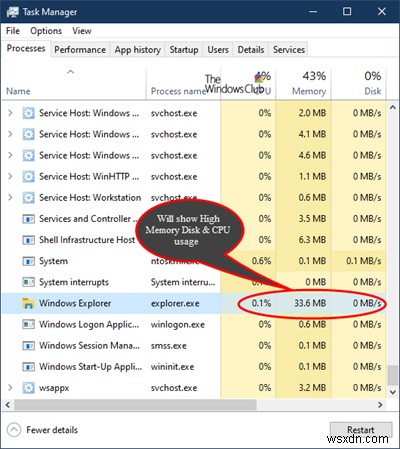This screenshot has height=449, width=400.
Task: Switch to the Users tab
Action: (x=218, y=50)
